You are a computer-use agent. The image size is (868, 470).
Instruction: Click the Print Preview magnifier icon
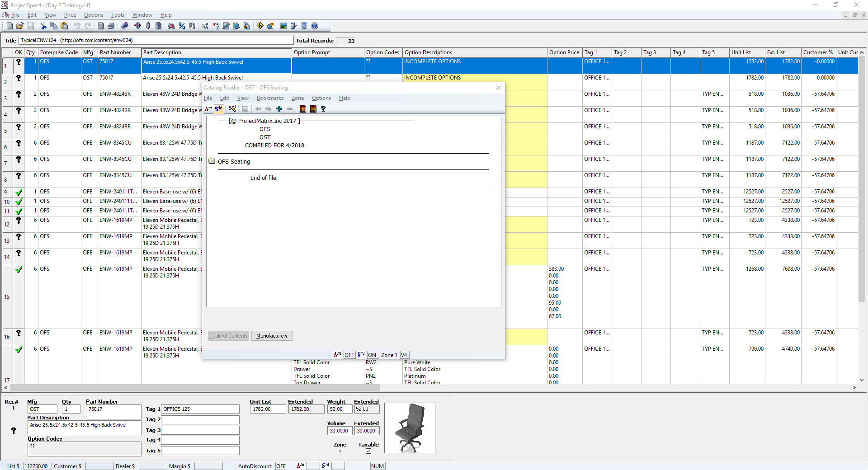tap(101, 26)
